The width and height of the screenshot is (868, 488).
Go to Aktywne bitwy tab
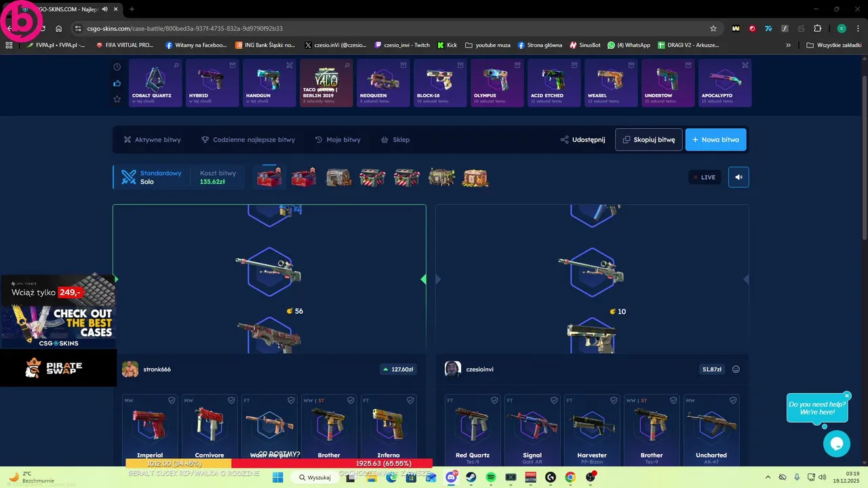152,140
